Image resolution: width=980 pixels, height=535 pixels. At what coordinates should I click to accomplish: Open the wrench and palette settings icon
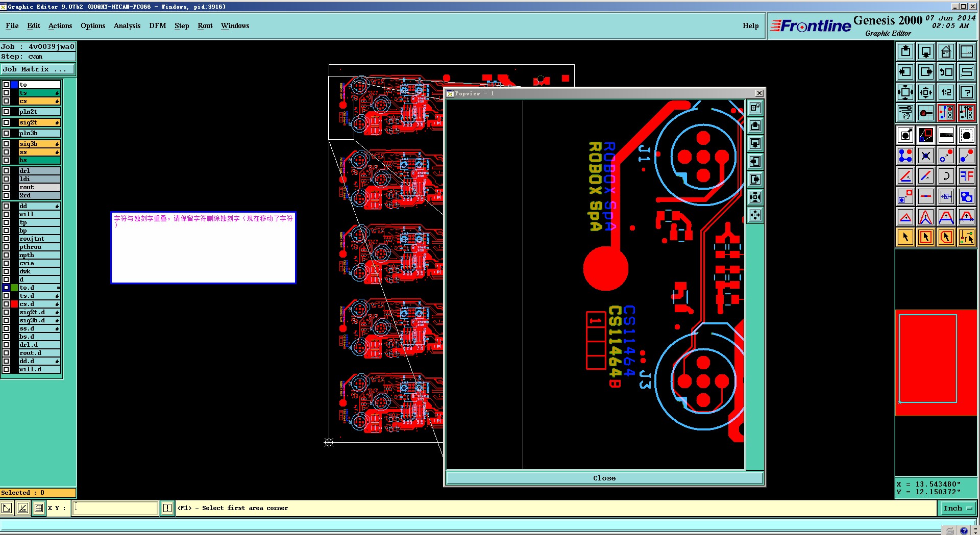coord(905,113)
